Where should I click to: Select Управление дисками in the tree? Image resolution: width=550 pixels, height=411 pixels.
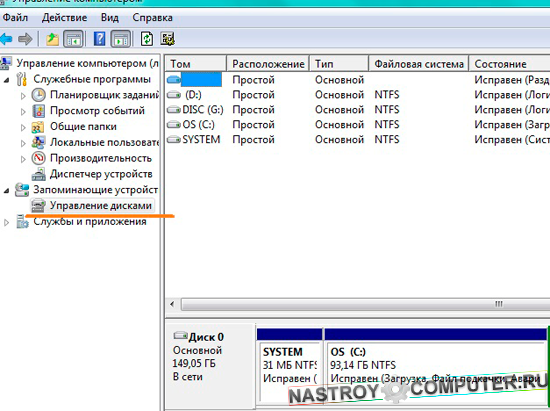click(101, 206)
